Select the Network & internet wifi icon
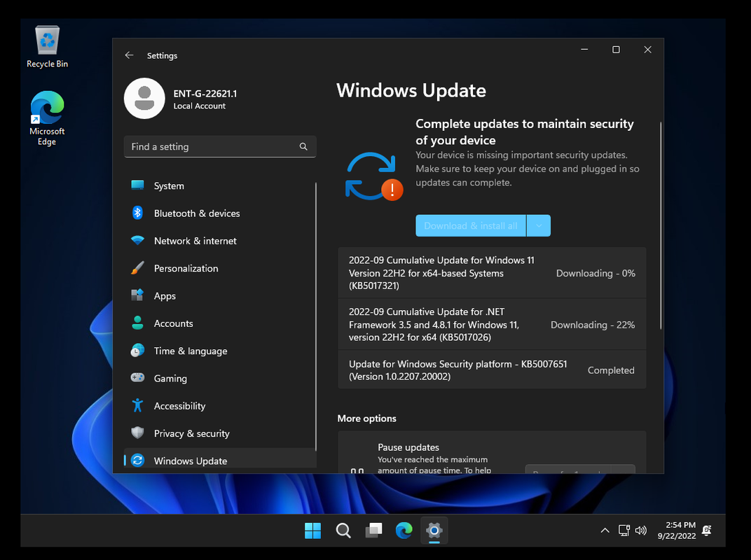Screen dimensions: 751x560 pyautogui.click(x=137, y=240)
